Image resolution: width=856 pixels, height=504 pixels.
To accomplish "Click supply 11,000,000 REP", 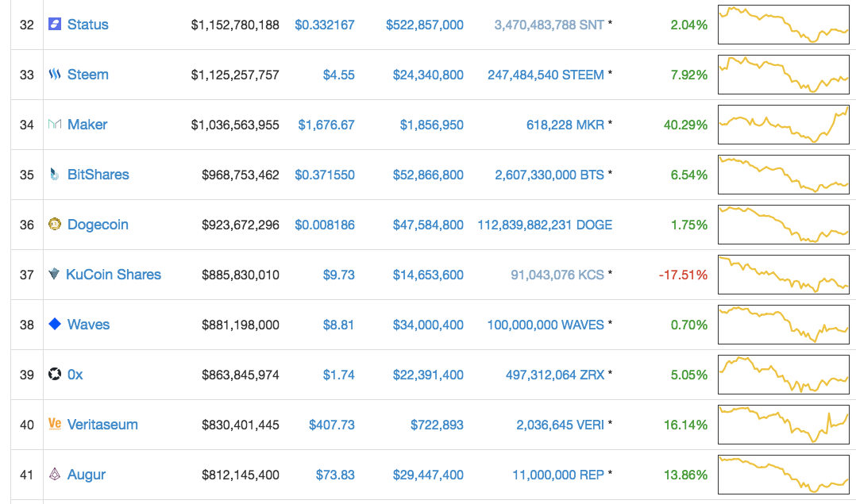I will point(558,475).
